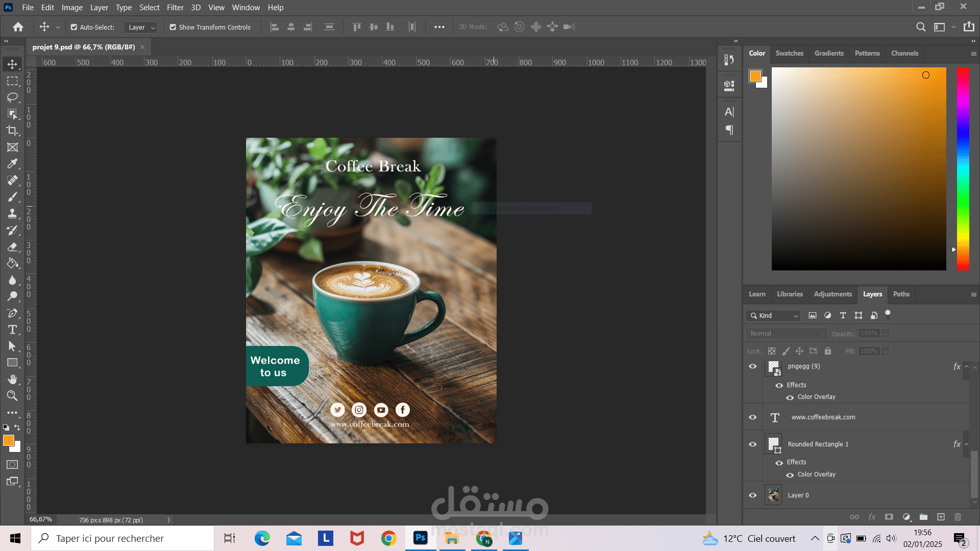Viewport: 980px width, 551px height.
Task: Open the Kind filter dropdown
Action: tap(773, 316)
